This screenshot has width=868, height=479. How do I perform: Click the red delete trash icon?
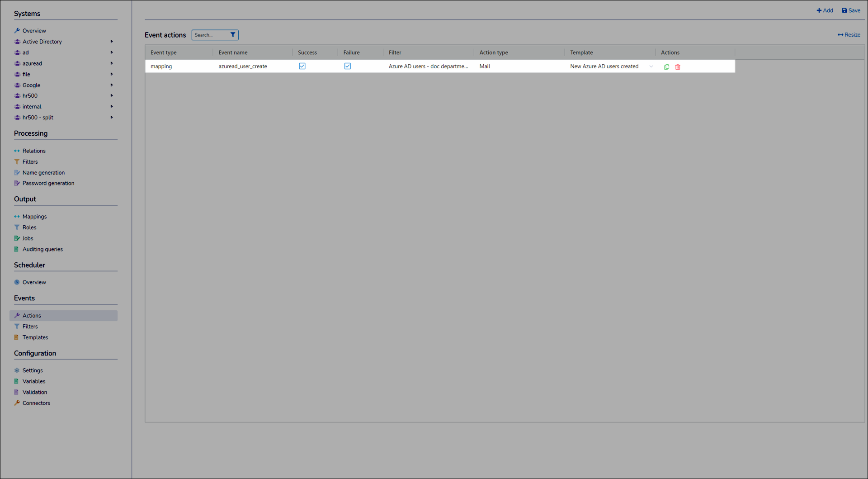point(678,67)
